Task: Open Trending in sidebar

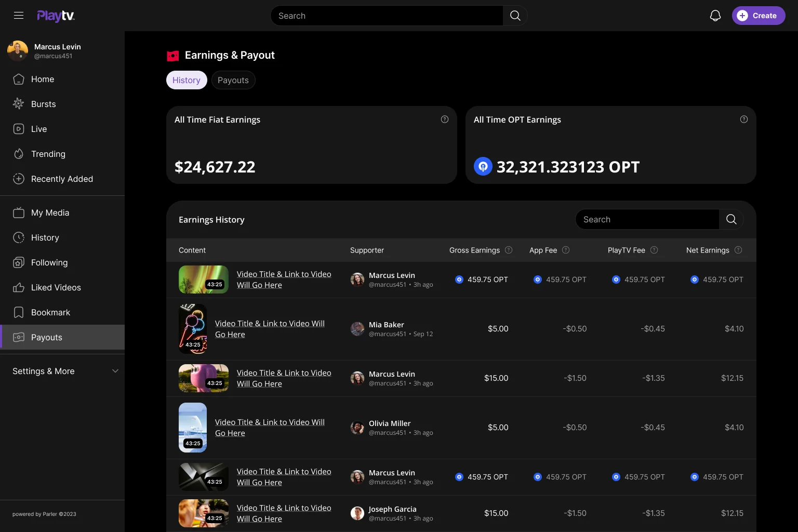Action: point(62,154)
